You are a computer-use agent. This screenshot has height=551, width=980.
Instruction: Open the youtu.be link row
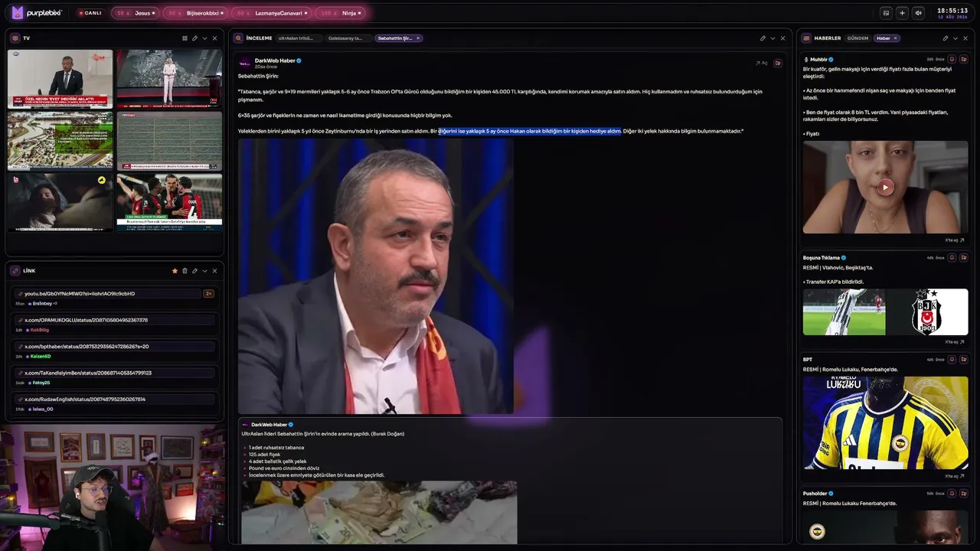[106, 294]
